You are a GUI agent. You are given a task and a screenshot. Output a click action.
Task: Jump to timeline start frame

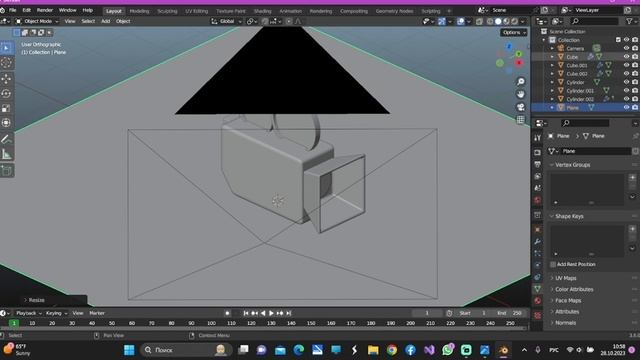pos(246,313)
